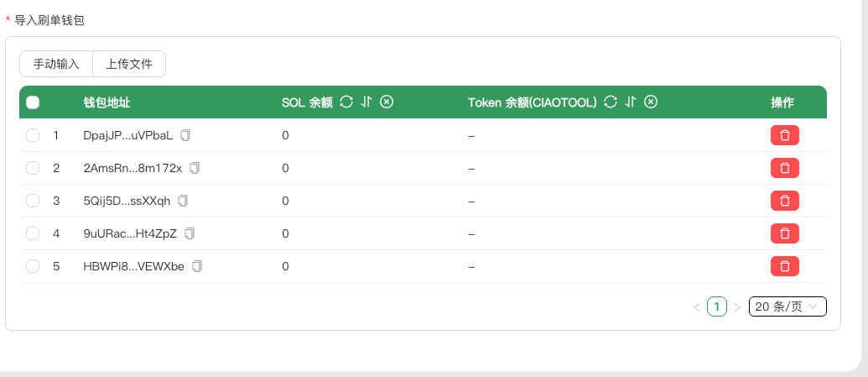Select checkbox for wallet row 1

pos(33,135)
